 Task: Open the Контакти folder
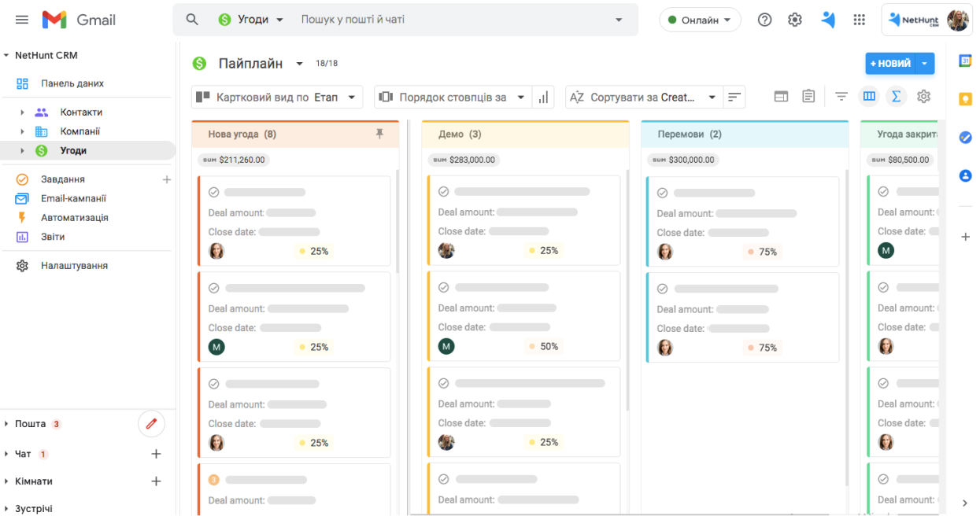tap(81, 112)
